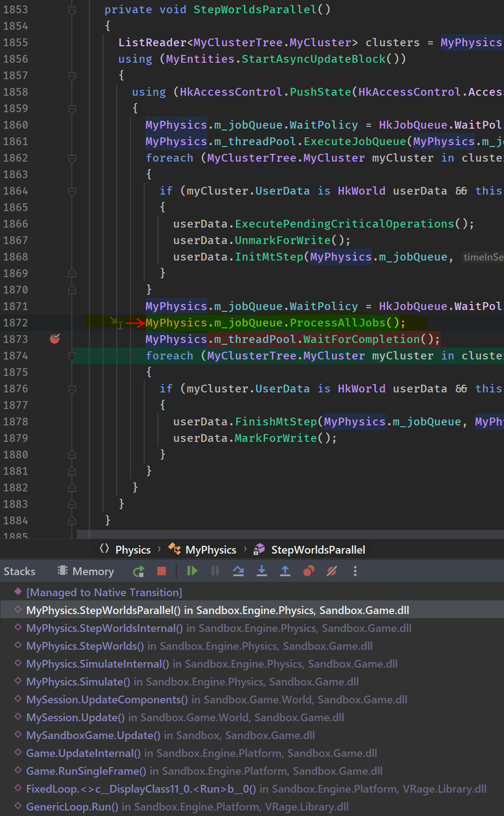Click the MyPhysics breadcrumb
This screenshot has height=816, width=504.
click(x=211, y=549)
